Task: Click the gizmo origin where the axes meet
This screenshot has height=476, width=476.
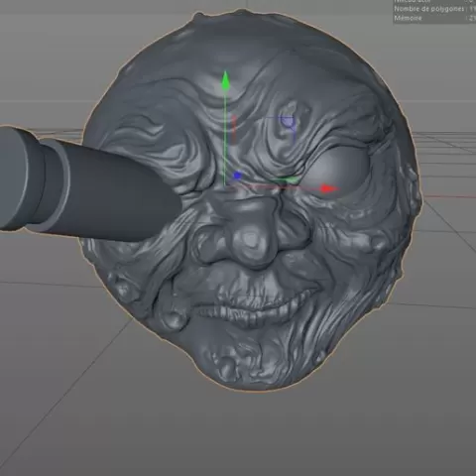Action: point(226,186)
